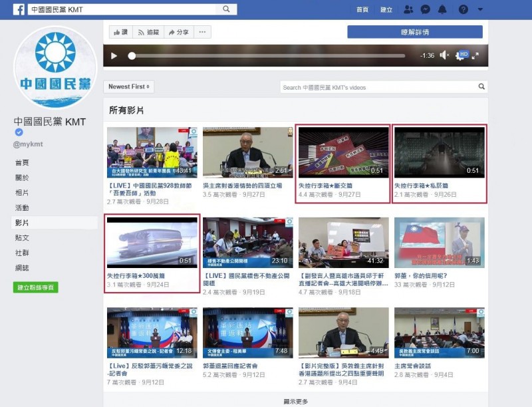Like the page with the 讚 button
This screenshot has width=532, height=407.
tap(121, 31)
